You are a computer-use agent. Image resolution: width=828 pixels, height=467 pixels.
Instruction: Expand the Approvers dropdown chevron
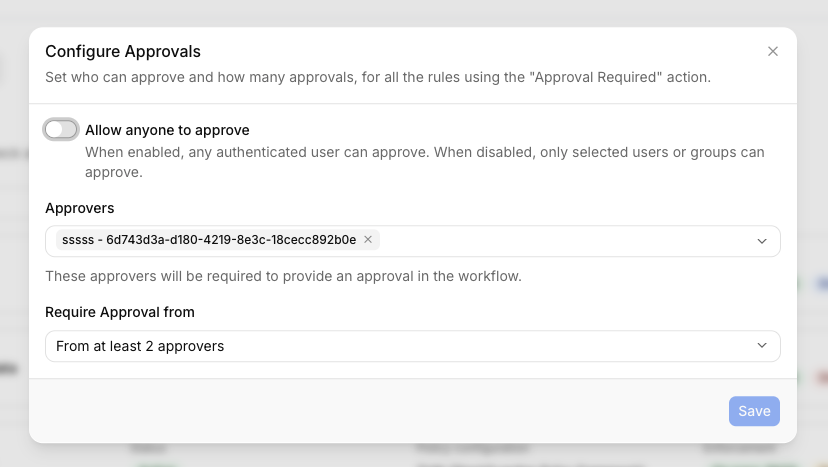click(761, 241)
